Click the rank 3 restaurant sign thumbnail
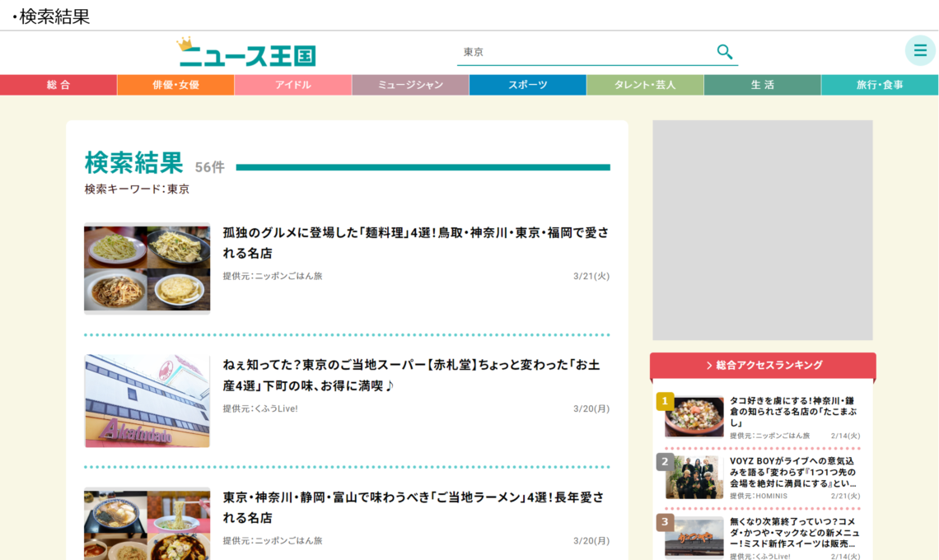Viewport: 939px width, 560px height. 694,537
